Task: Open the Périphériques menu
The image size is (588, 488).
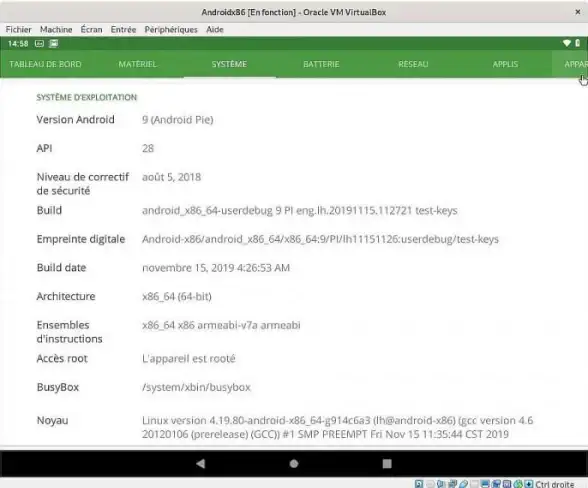Action: coord(171,30)
